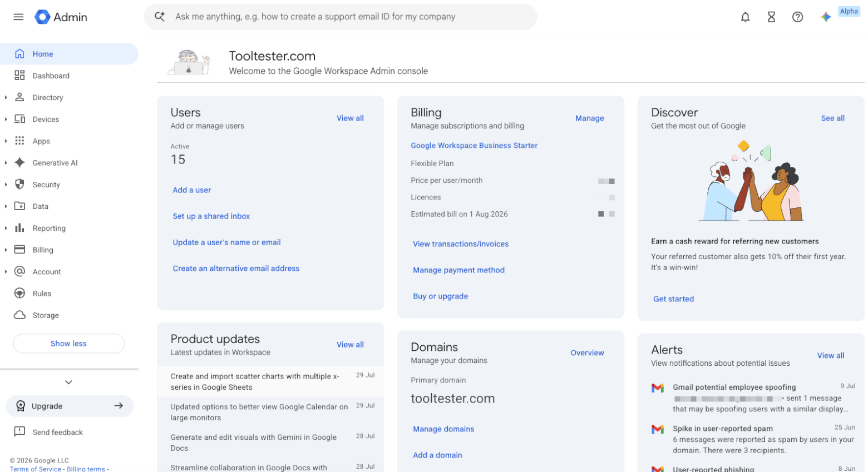The image size is (868, 472).
Task: Click the Reporting bar chart icon
Action: [19, 227]
